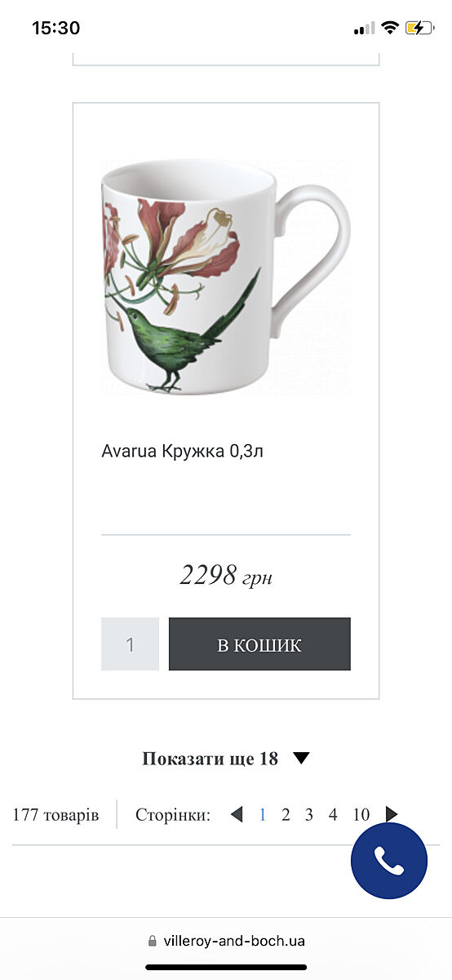
Task: Tap the blue phone call button
Action: coord(389,861)
